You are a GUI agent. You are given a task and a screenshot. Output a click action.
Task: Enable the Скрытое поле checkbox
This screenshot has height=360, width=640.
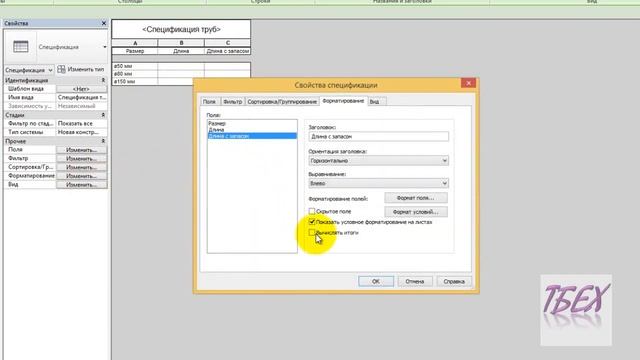(312, 211)
